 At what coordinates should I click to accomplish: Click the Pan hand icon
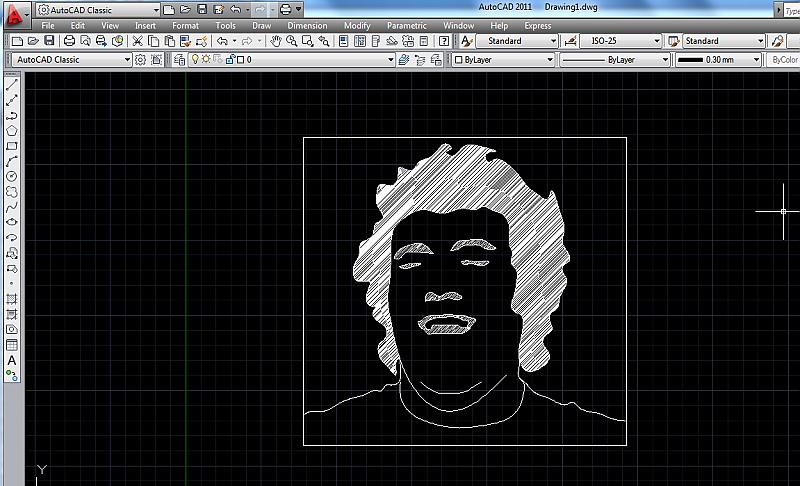(x=275, y=41)
